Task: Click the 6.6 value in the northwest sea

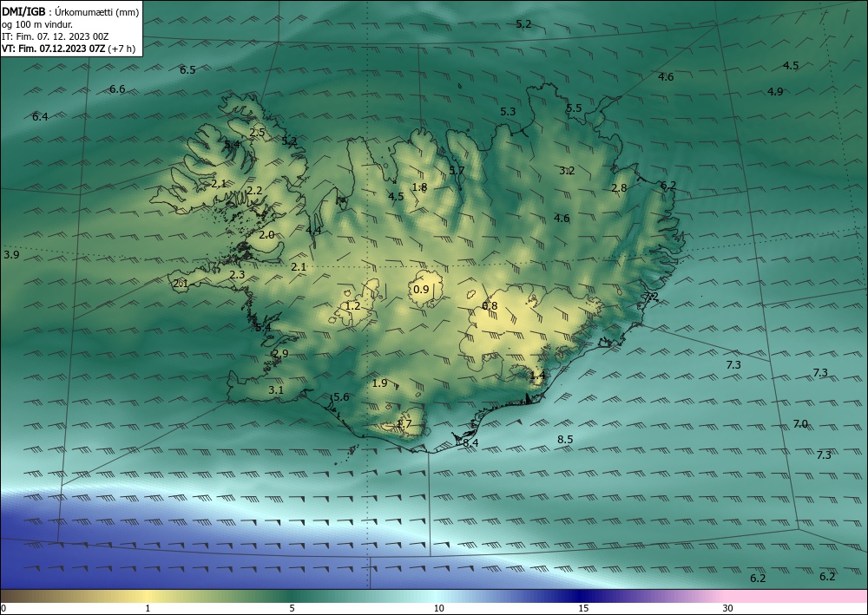Action: tap(117, 89)
